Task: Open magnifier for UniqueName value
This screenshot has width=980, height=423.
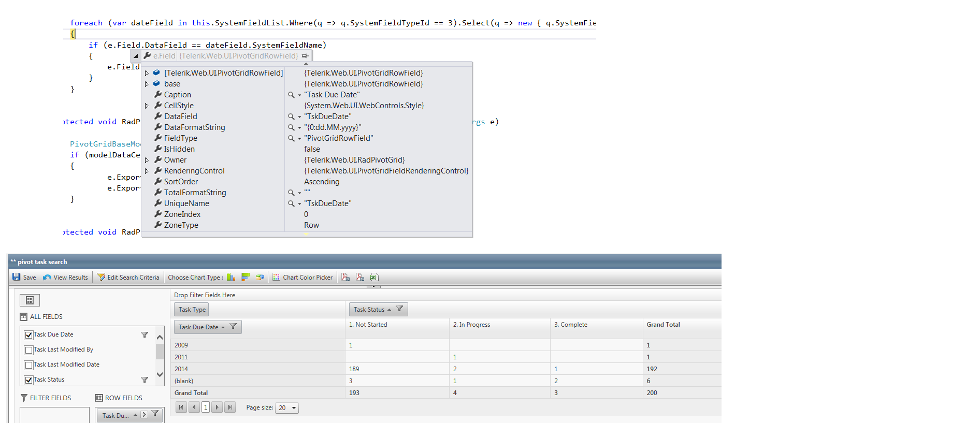Action: click(292, 203)
